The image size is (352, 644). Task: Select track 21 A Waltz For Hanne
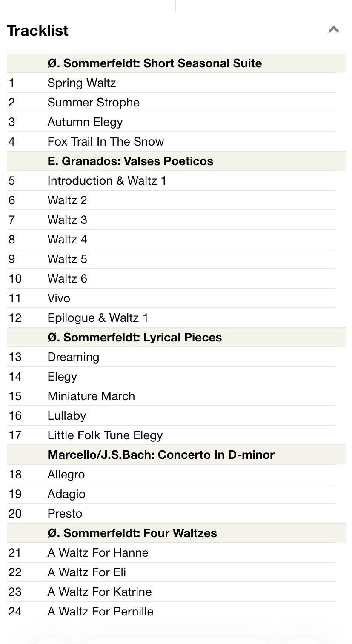click(x=171, y=552)
